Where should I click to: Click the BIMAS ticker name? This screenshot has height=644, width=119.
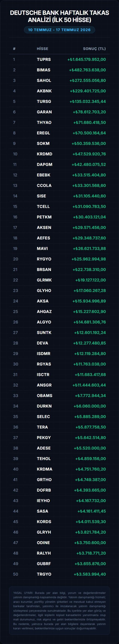(x=44, y=70)
